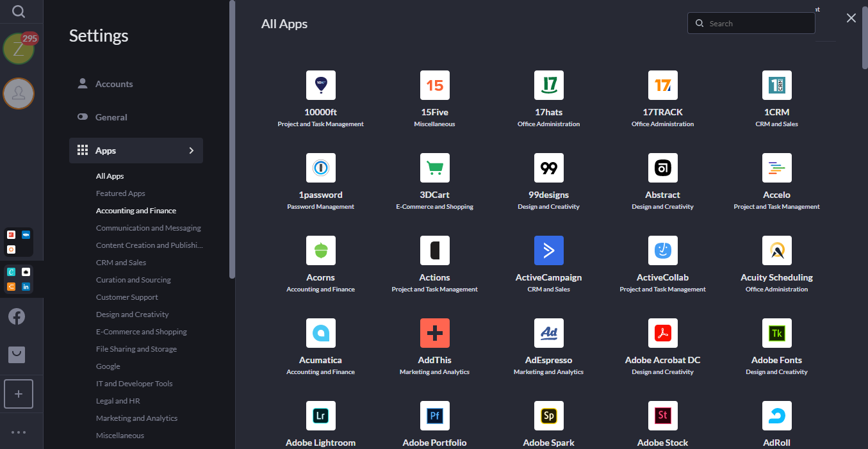
Task: Show File Sharing and Storage category
Action: [136, 349]
